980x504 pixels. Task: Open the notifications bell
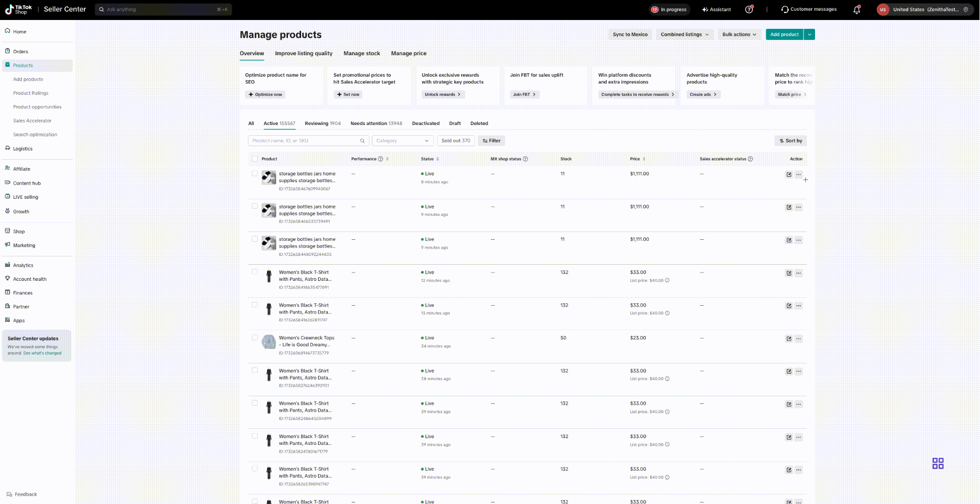pyautogui.click(x=857, y=10)
